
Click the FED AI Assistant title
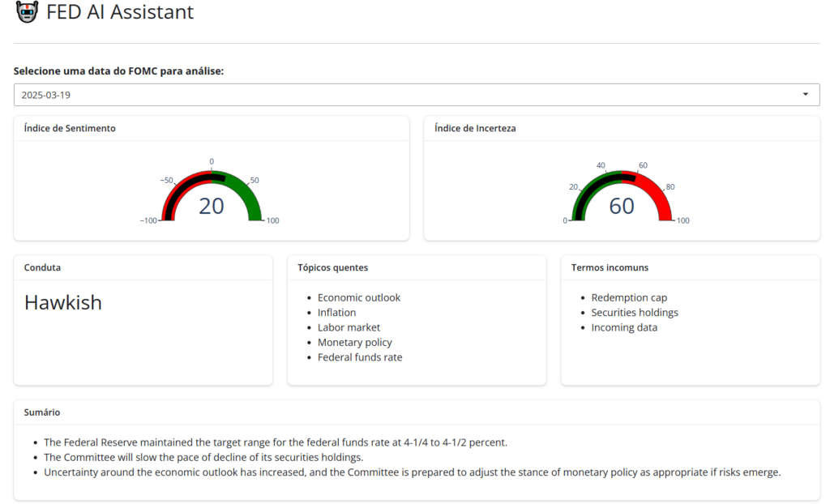tap(120, 11)
